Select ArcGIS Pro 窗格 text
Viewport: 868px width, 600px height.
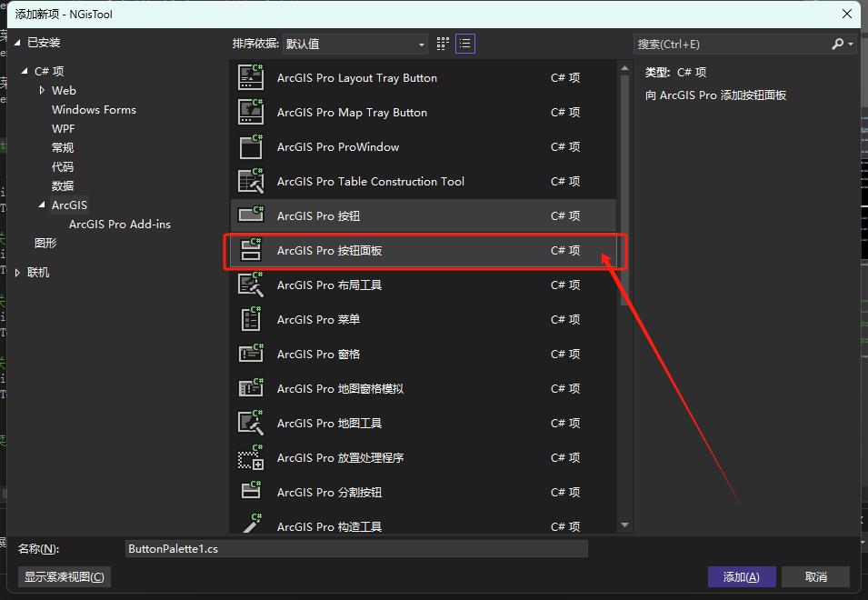318,354
